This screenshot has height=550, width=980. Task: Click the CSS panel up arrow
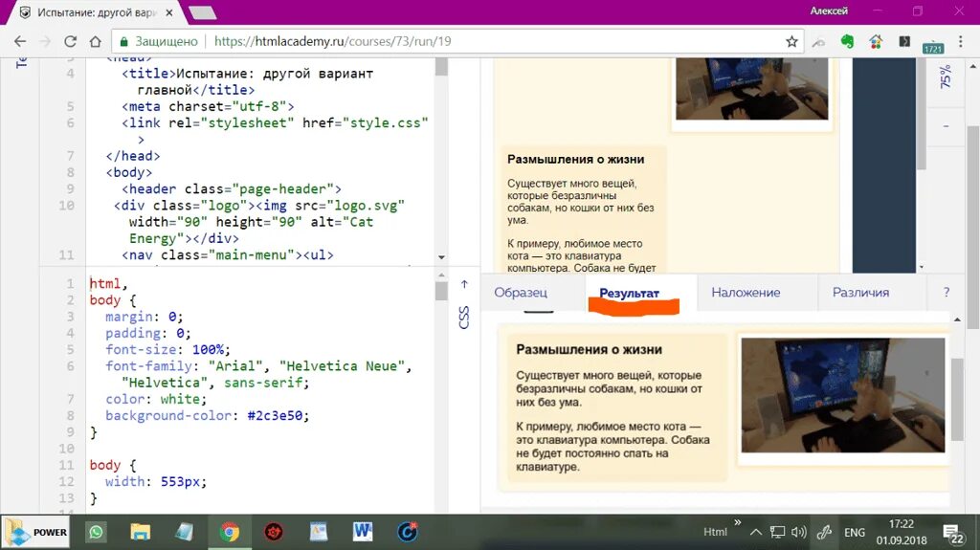pos(464,284)
